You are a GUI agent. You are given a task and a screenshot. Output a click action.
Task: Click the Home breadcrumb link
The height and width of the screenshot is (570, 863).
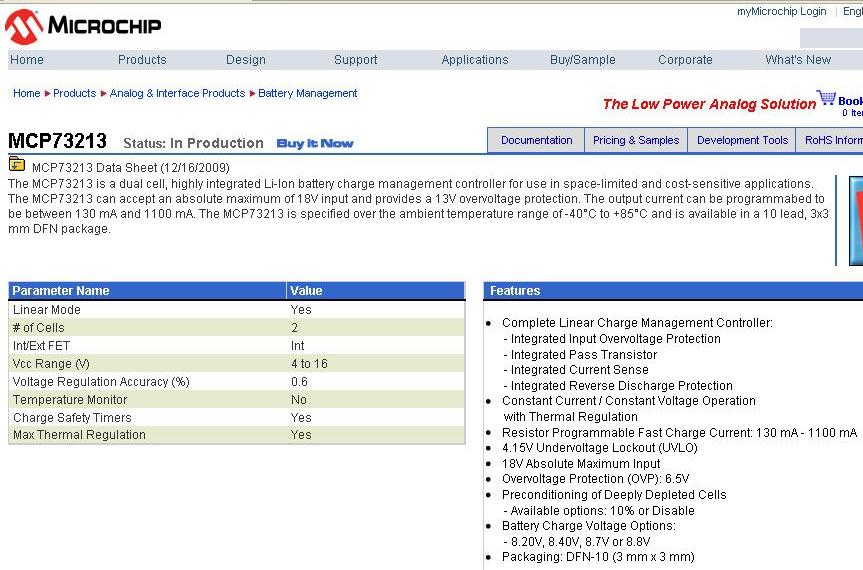click(x=26, y=94)
